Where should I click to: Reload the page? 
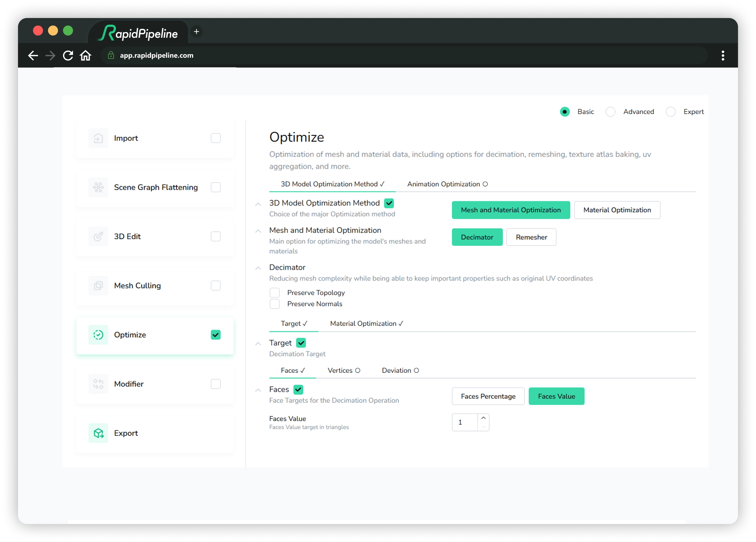pyautogui.click(x=68, y=55)
